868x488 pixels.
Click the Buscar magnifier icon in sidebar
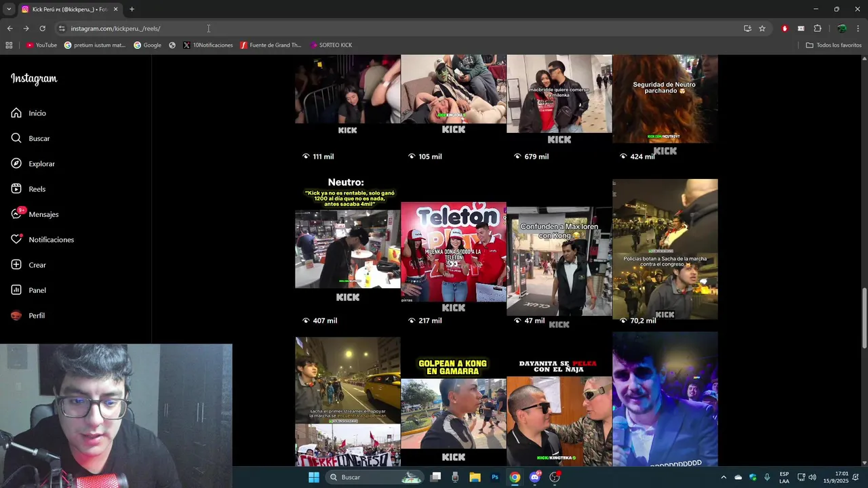[16, 138]
